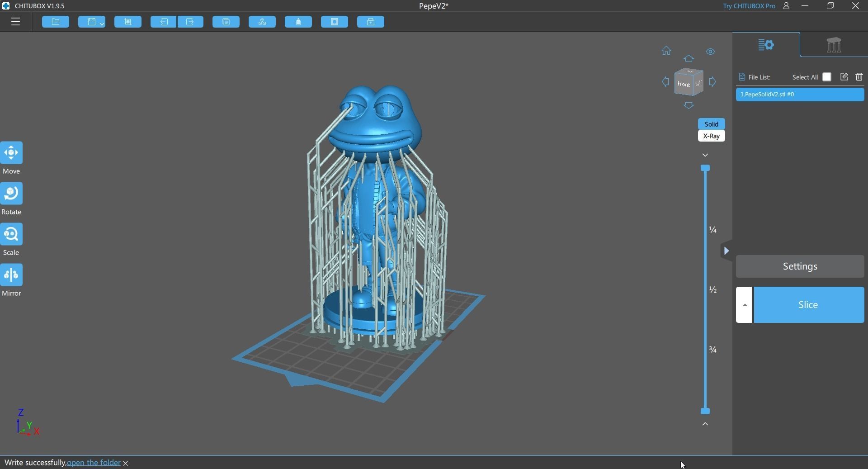Click the Undo left-arrow toolbar icon

point(164,22)
